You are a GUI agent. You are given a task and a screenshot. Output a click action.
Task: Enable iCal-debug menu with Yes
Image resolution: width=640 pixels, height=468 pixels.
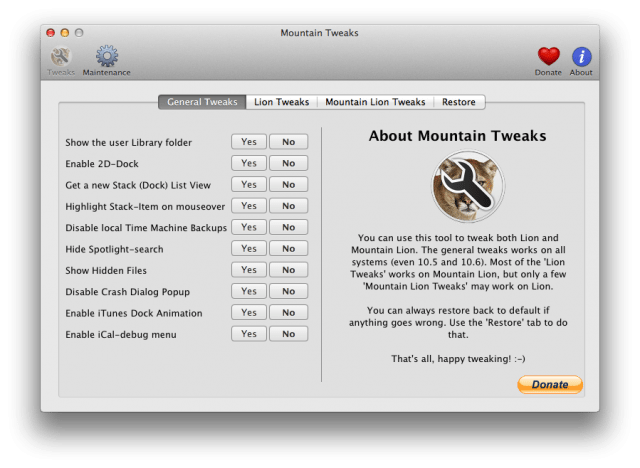point(249,334)
